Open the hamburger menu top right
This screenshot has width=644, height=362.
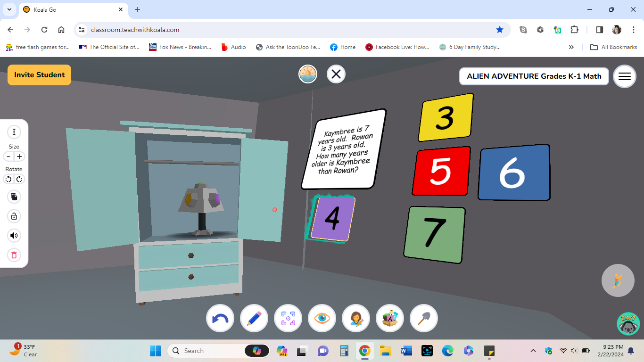pos(624,76)
